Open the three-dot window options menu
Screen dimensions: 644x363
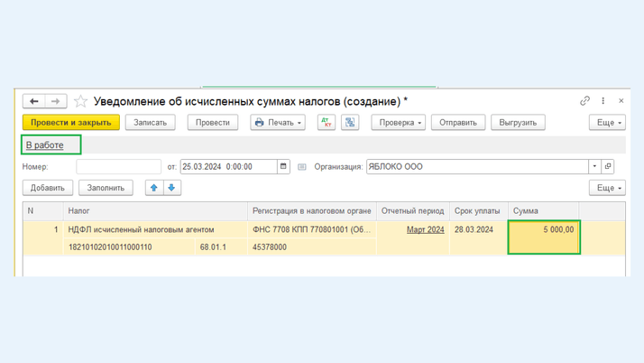point(603,101)
